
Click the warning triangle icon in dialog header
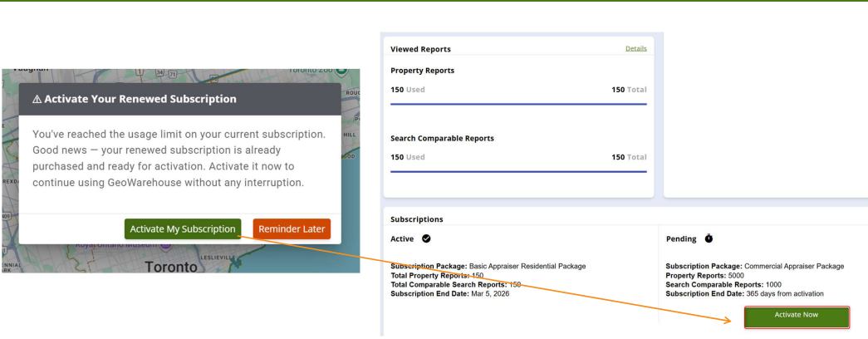(37, 99)
